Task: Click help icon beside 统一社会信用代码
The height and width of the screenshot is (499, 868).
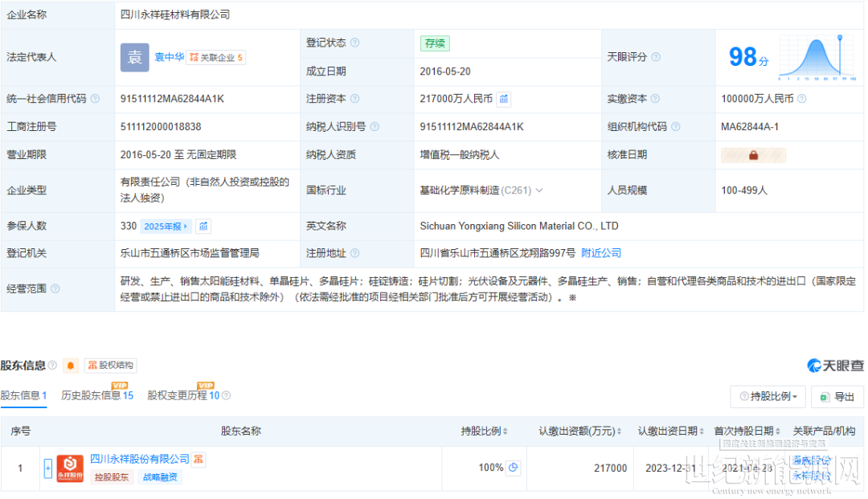Action: [95, 99]
